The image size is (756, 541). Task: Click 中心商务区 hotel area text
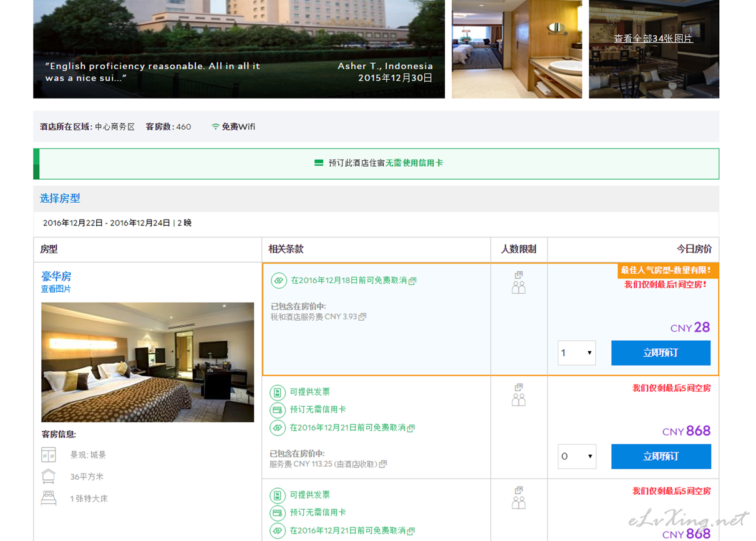click(x=115, y=127)
